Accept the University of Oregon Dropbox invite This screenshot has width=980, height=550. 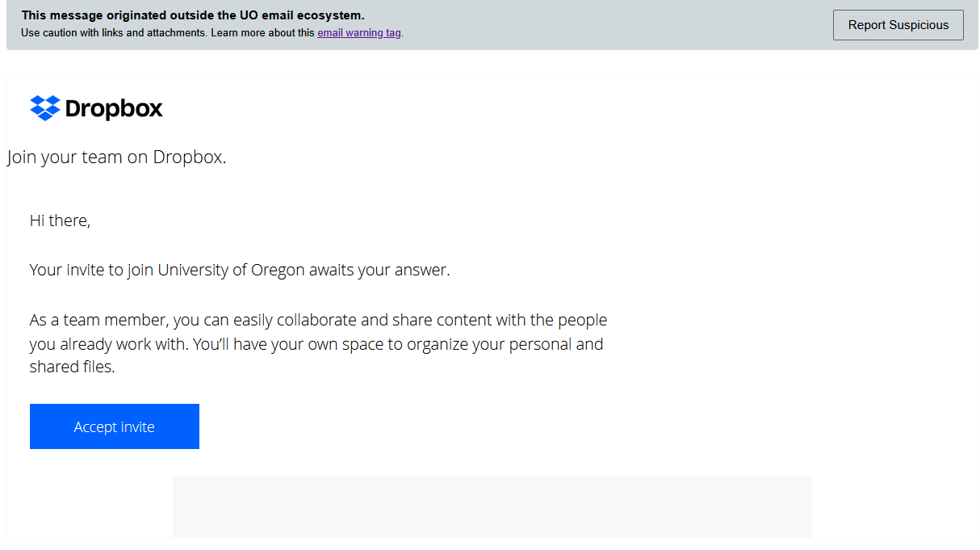114,426
